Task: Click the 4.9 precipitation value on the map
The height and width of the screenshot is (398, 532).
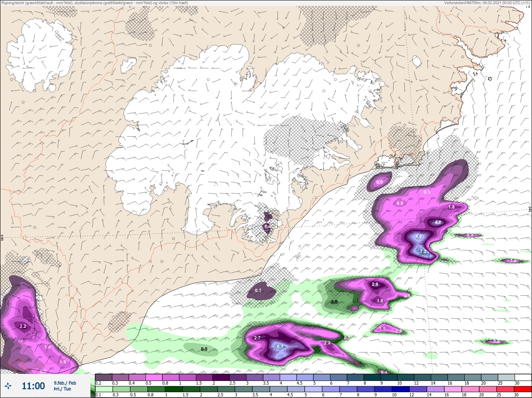Action: pos(419,236)
